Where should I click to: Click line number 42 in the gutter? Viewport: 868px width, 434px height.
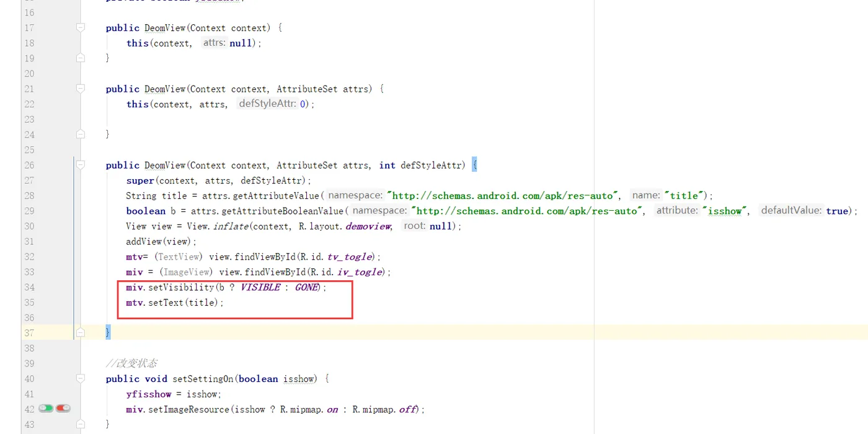pos(29,409)
